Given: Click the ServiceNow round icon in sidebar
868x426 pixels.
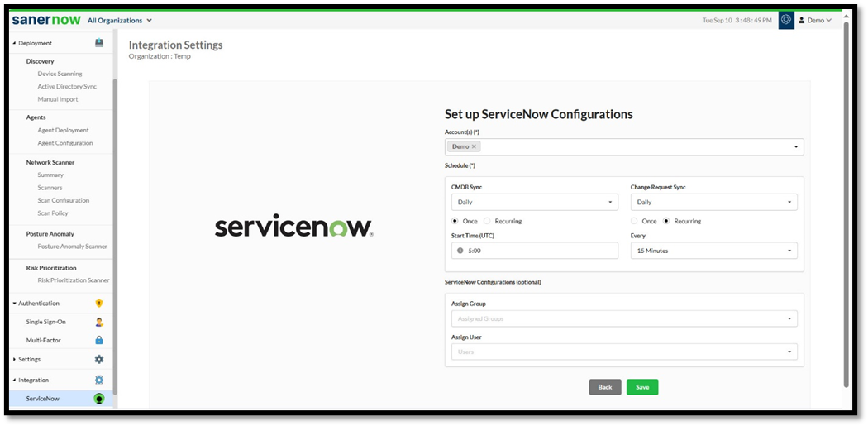Looking at the screenshot, I should 99,399.
